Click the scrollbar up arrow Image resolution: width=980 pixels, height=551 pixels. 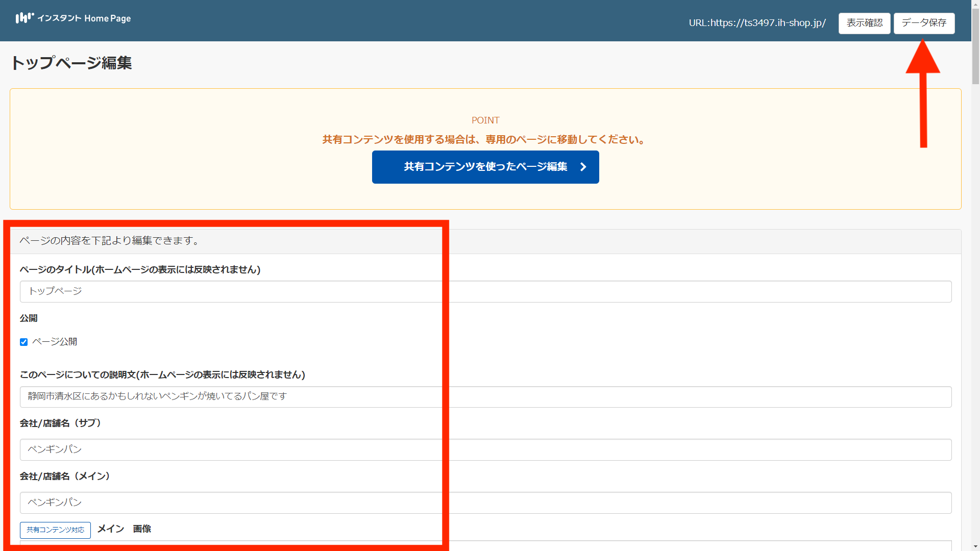point(975,4)
